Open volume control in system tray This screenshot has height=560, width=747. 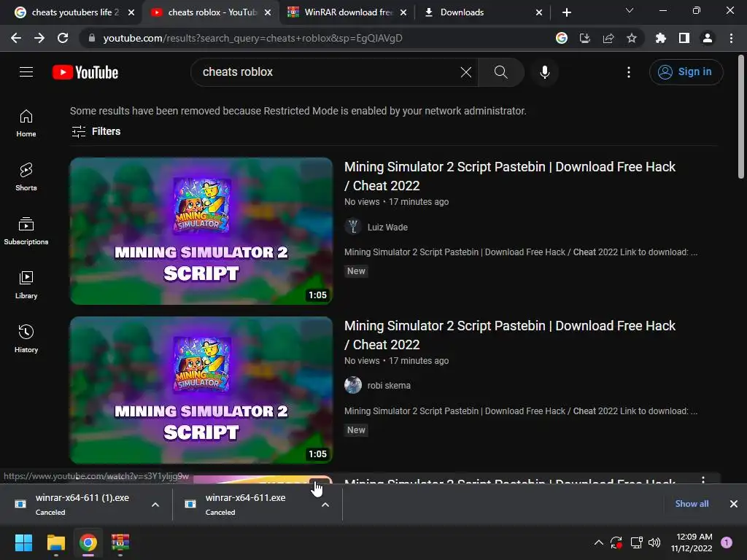[654, 542]
